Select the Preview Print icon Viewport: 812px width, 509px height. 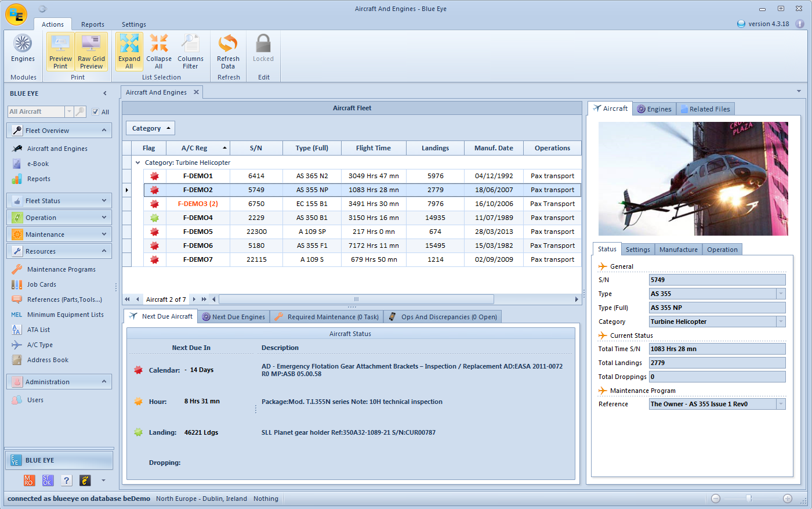[x=60, y=50]
